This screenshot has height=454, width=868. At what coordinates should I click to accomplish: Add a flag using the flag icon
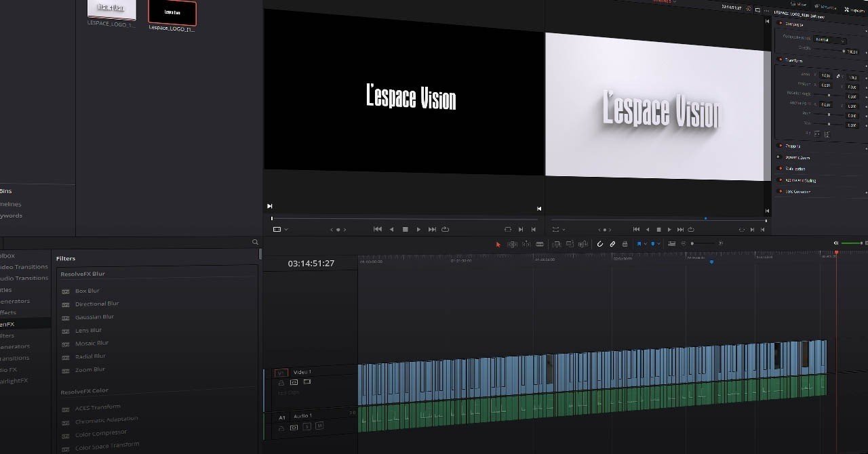click(x=639, y=244)
